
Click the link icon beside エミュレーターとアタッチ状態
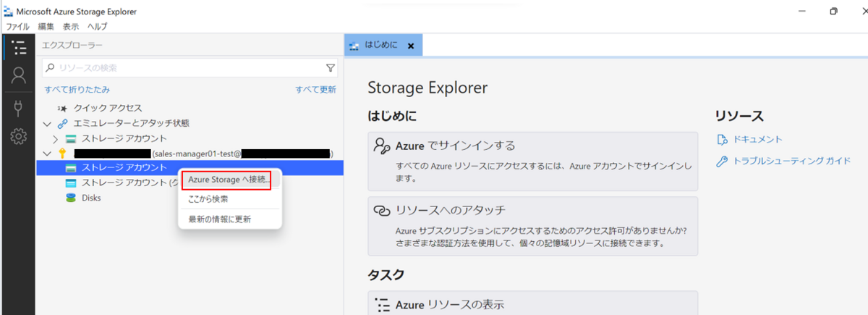(62, 123)
